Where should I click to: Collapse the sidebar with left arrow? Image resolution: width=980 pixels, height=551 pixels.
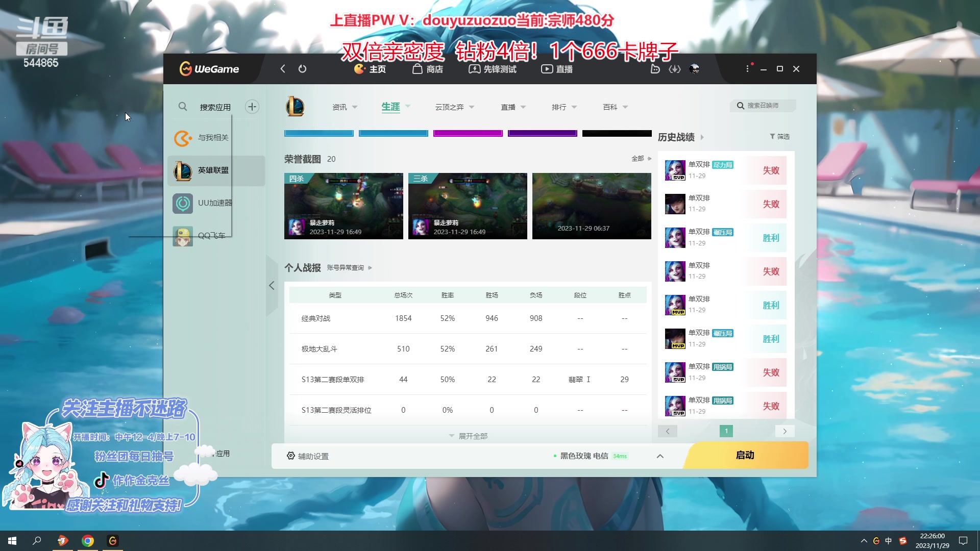coord(272,286)
